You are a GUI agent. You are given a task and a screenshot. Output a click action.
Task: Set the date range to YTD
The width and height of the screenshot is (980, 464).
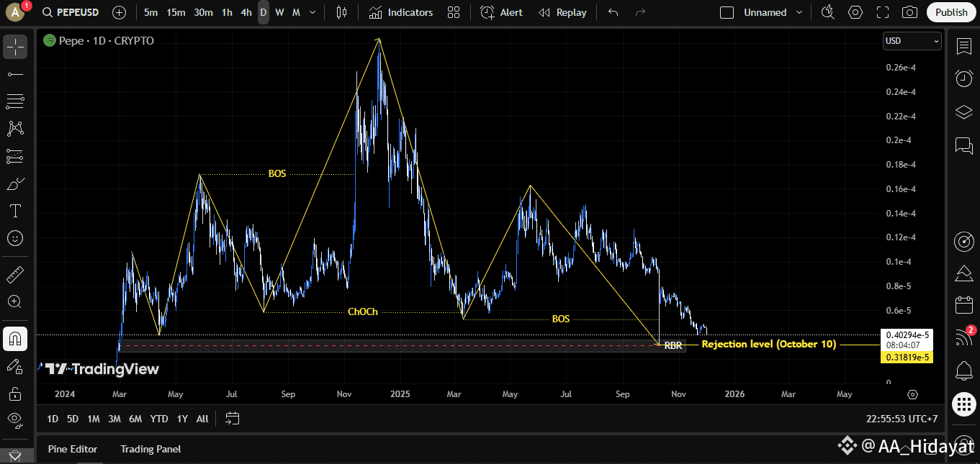point(159,419)
